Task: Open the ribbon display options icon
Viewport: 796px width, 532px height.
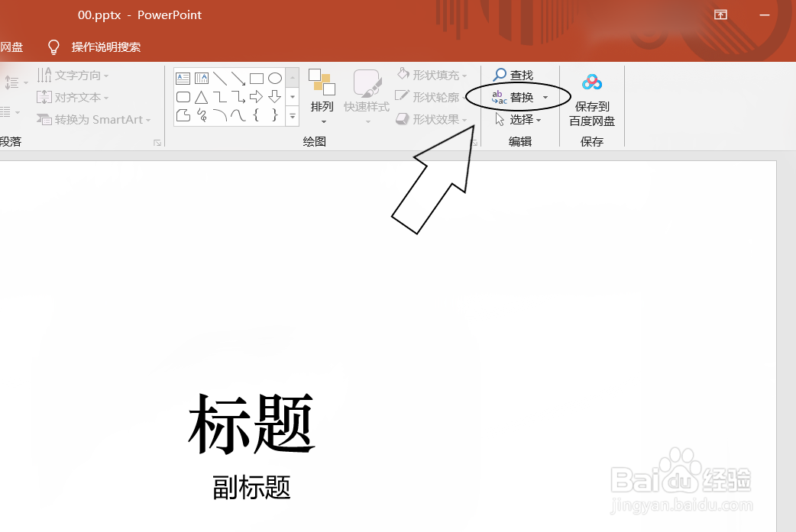Action: click(x=720, y=15)
